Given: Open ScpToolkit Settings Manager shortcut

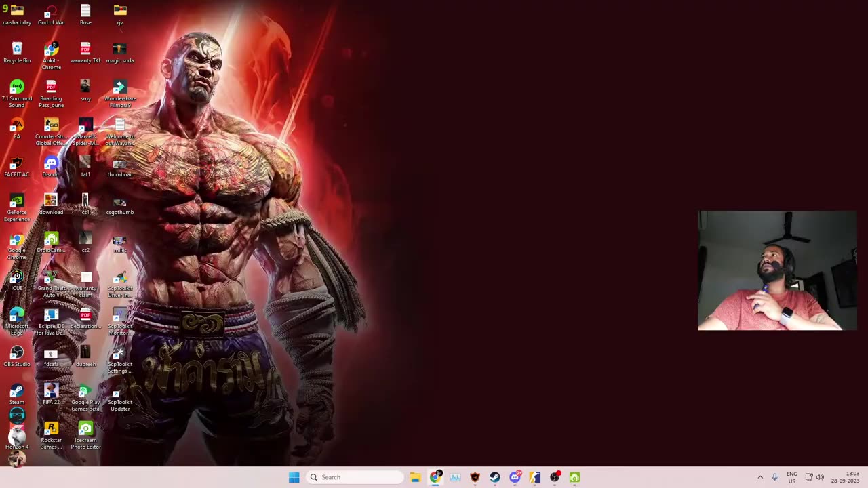Looking at the screenshot, I should (120, 360).
